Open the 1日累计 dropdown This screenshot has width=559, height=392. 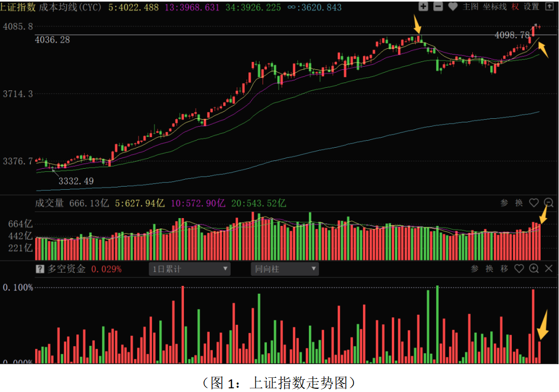point(190,269)
